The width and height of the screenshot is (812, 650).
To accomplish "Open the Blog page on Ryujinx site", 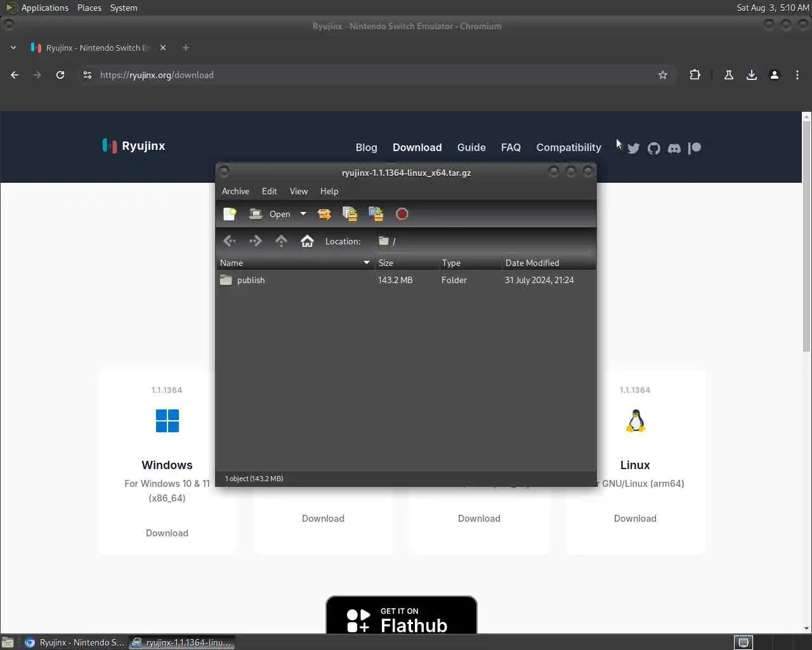I will pos(366,147).
